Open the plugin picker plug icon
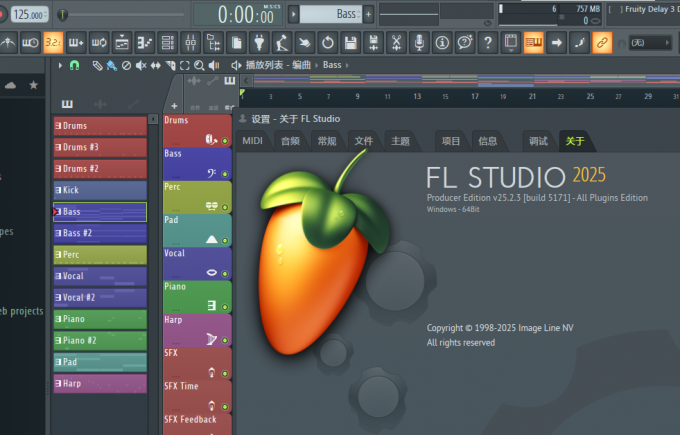This screenshot has width=680, height=435. (x=259, y=43)
